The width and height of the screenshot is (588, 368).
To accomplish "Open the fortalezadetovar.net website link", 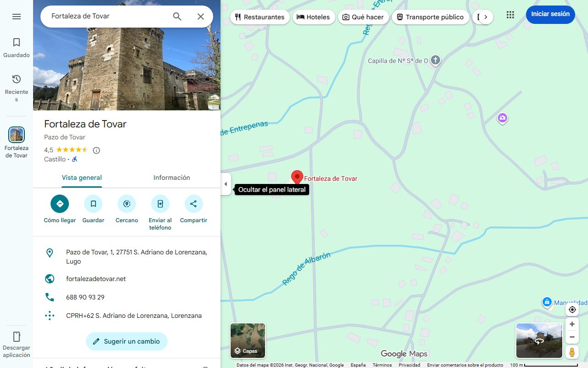I will click(96, 278).
